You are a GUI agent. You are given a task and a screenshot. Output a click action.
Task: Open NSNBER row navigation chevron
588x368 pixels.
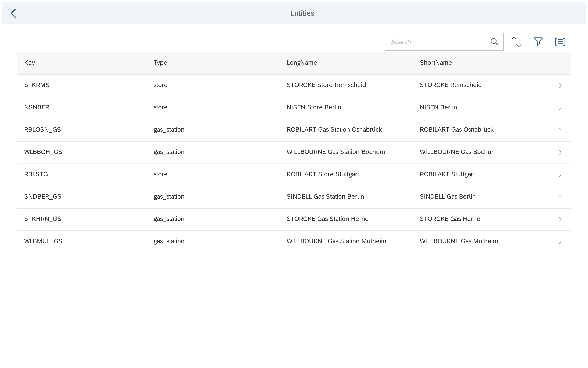560,108
